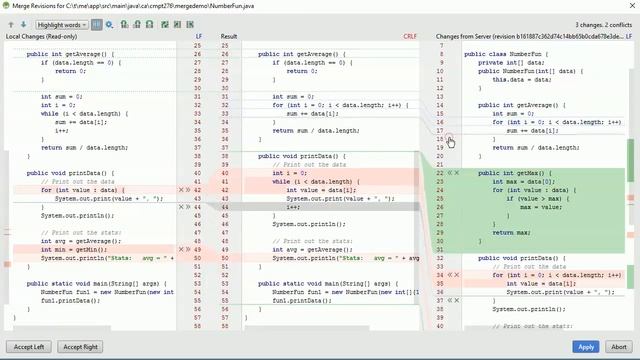Image resolution: width=640 pixels, height=360 pixels.
Task: Close the Merge Revisions dialog
Action: (x=632, y=6)
